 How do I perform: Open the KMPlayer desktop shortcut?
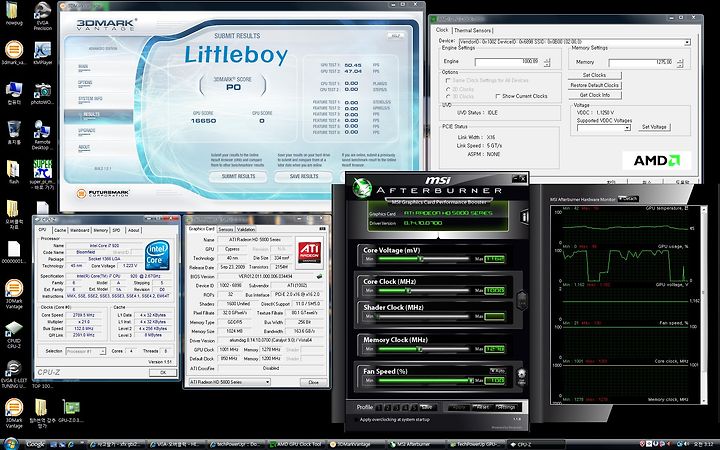[x=42, y=53]
